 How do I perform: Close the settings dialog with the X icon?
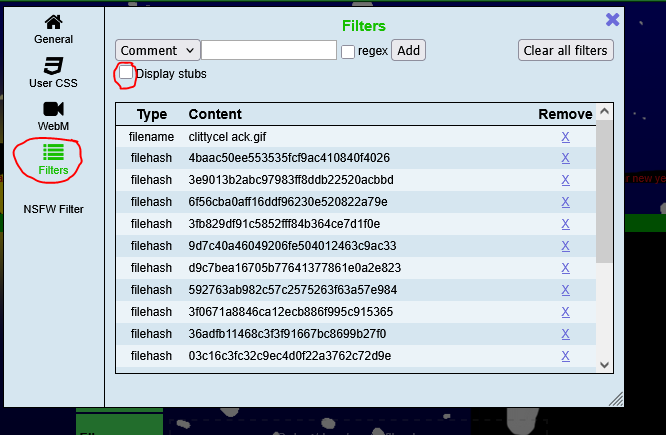point(613,19)
